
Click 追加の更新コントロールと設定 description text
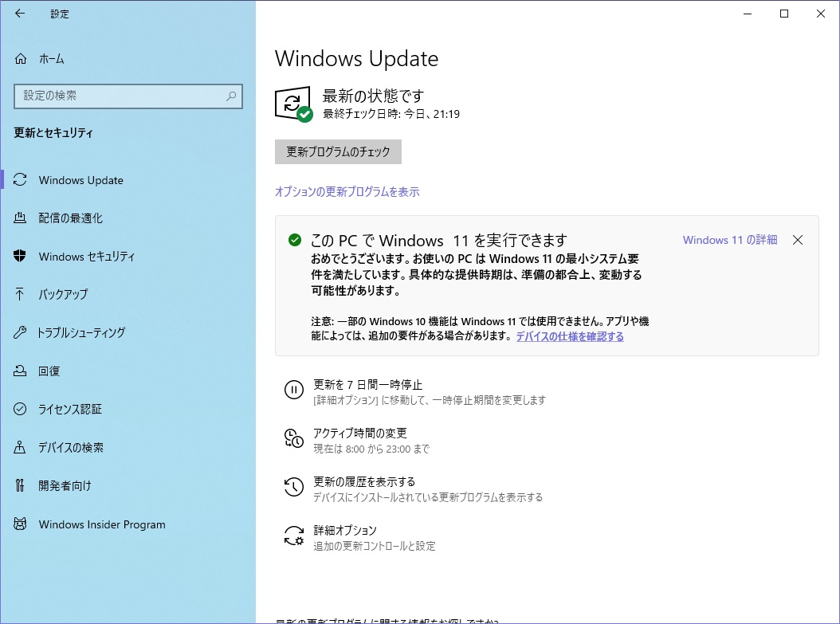coord(375,547)
